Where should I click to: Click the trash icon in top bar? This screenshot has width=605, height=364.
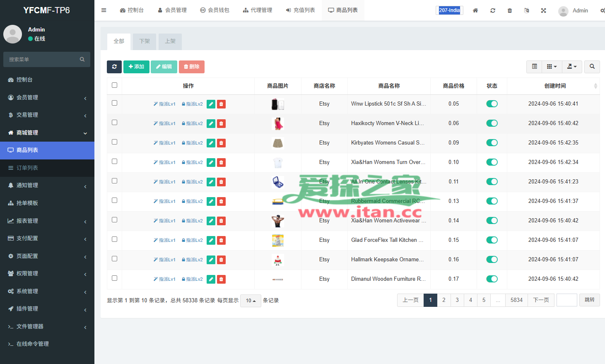(x=510, y=10)
